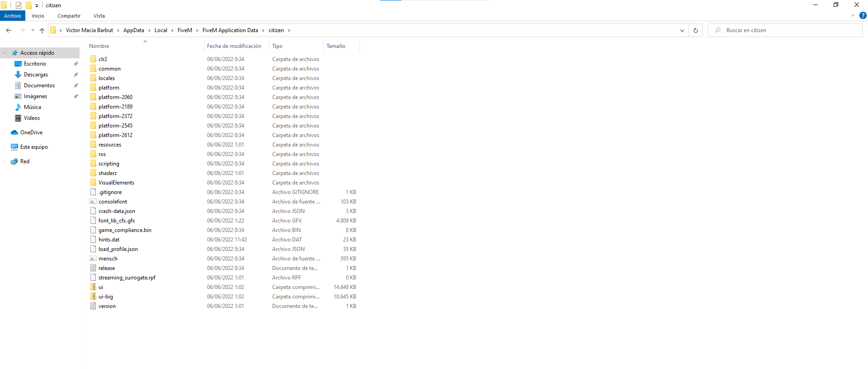Click the version text document icon

click(93, 306)
